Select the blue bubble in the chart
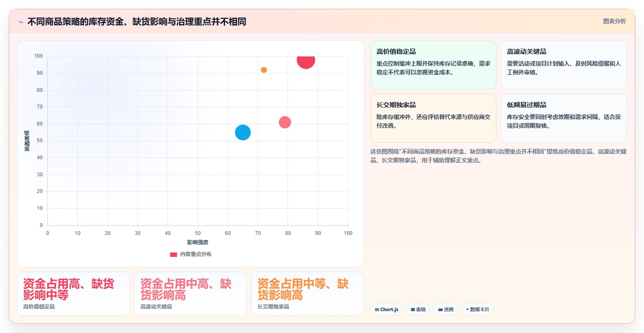Screen dimensions: 644x333 pyautogui.click(x=243, y=133)
